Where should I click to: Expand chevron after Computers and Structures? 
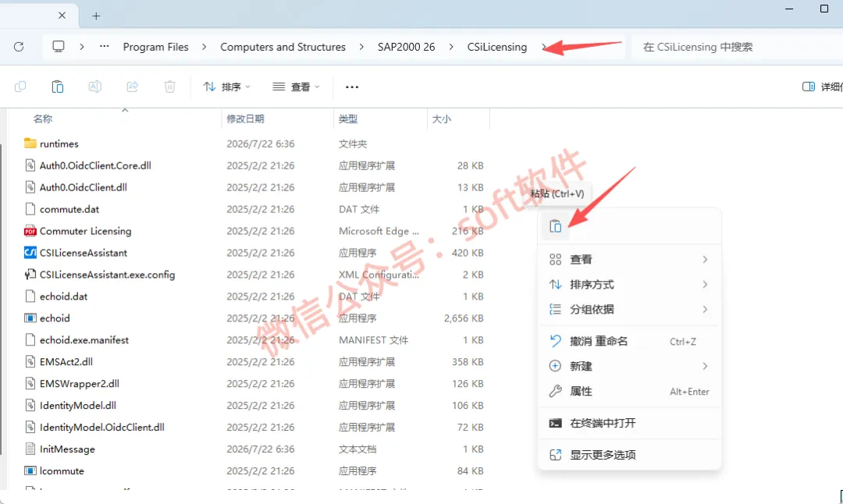click(361, 47)
